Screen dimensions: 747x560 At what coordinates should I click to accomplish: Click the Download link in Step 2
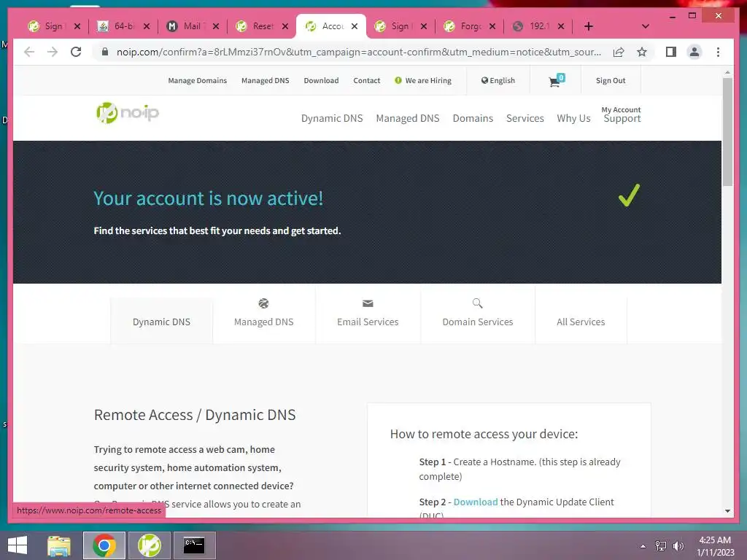476,502
